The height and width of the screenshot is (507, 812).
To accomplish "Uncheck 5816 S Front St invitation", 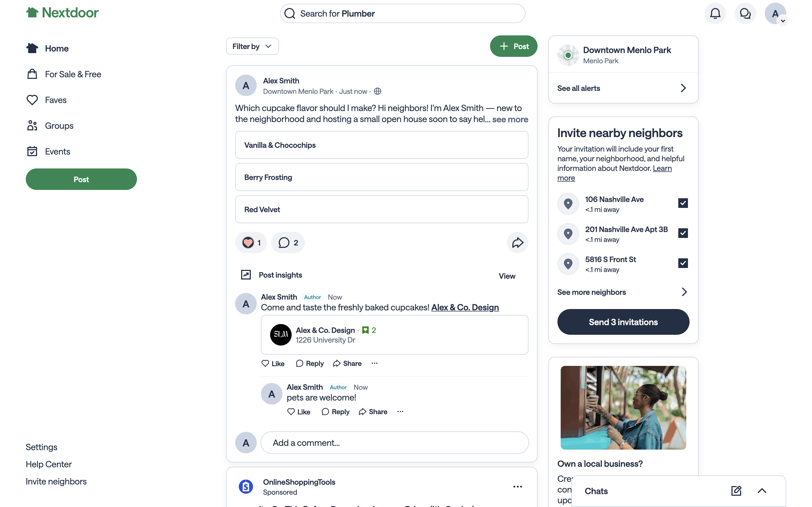I will tap(683, 263).
